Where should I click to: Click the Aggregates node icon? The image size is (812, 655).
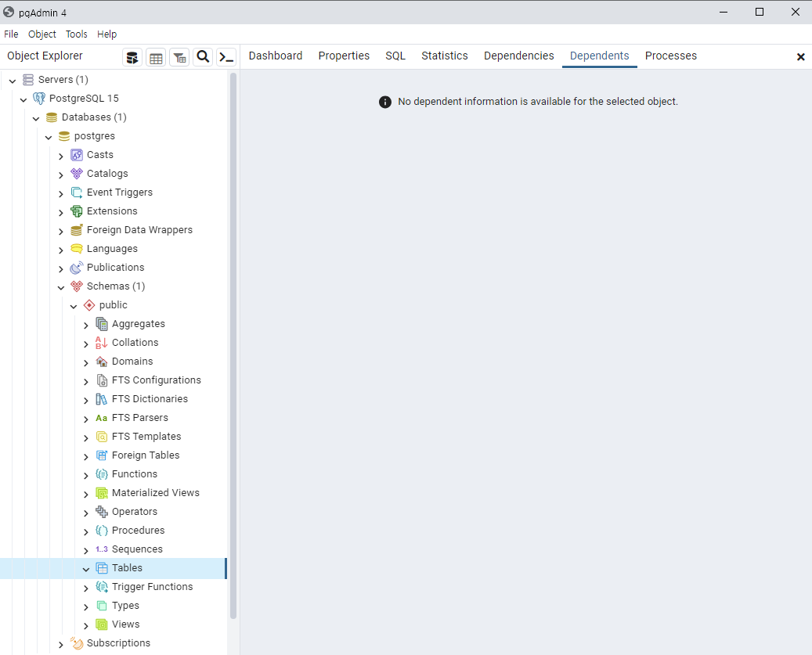coord(102,324)
